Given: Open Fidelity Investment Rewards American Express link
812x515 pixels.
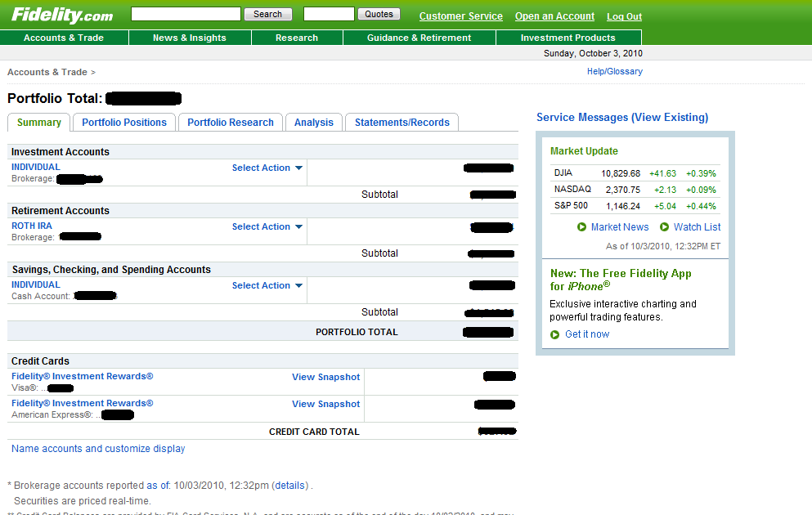Looking at the screenshot, I should click(83, 403).
